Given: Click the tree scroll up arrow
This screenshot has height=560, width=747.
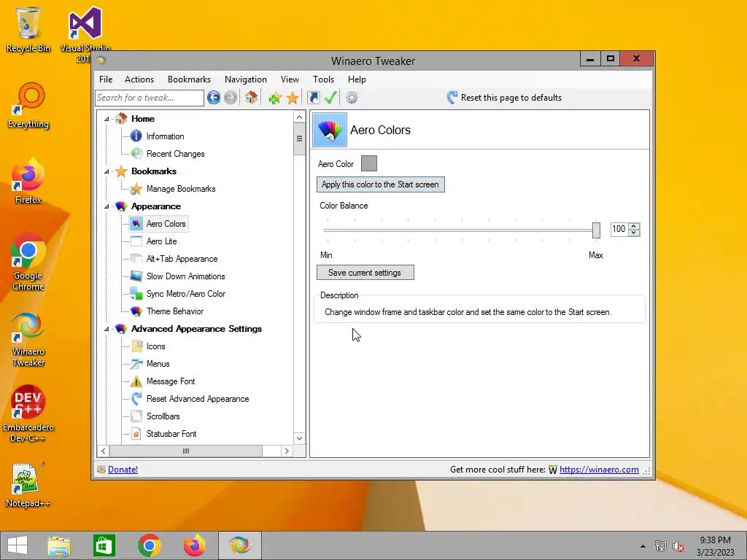Looking at the screenshot, I should click(x=299, y=117).
